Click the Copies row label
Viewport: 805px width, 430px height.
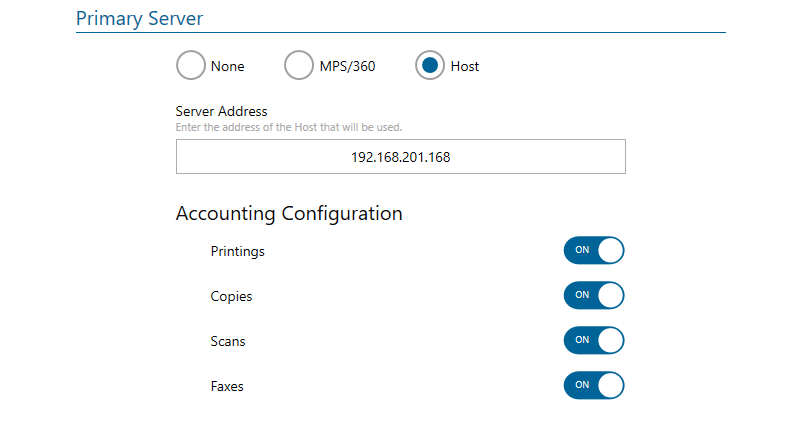coord(231,296)
